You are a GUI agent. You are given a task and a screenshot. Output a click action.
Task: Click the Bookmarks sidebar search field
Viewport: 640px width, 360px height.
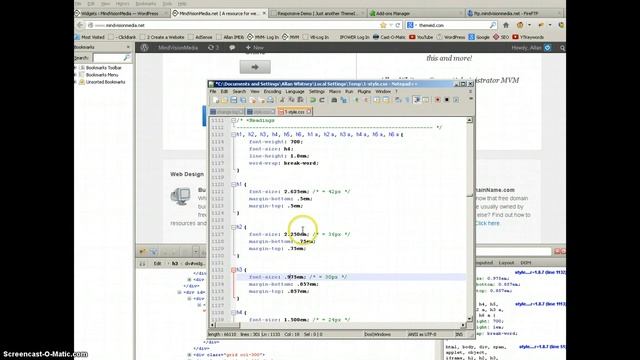[111, 58]
